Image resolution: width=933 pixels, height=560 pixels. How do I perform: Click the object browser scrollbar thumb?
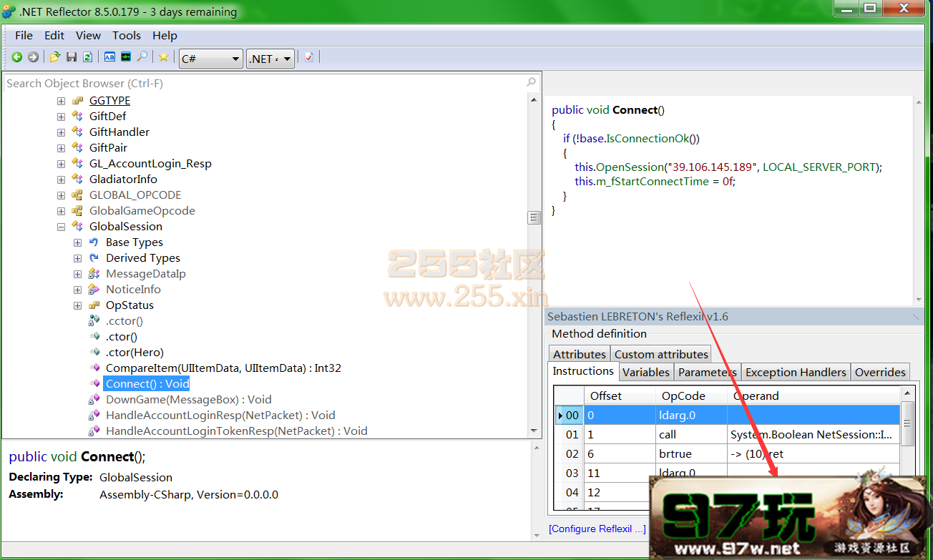[534, 217]
